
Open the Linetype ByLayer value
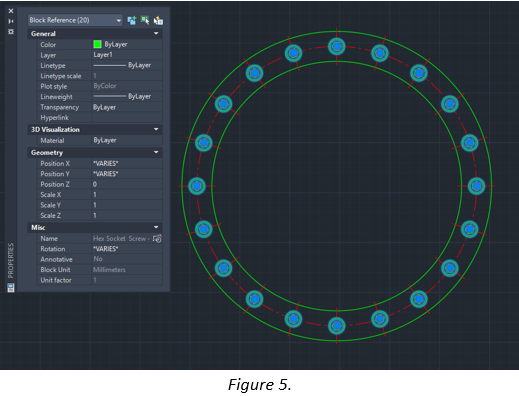click(x=127, y=65)
